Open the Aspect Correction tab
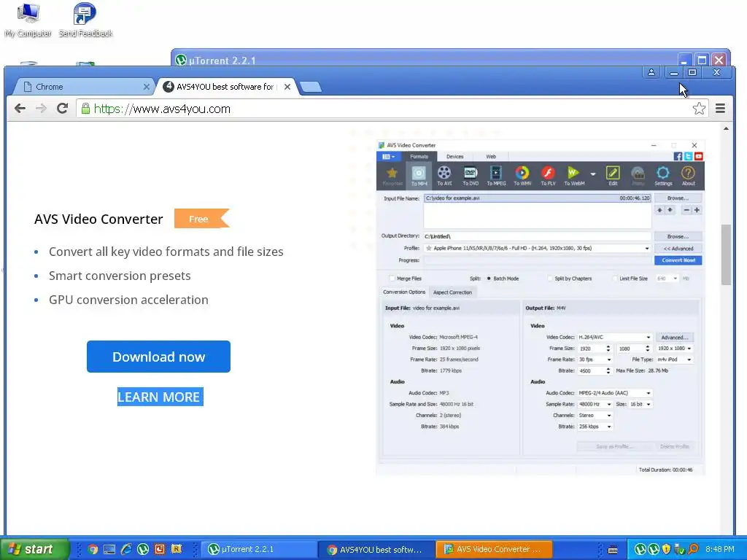Image resolution: width=747 pixels, height=560 pixels. (x=452, y=292)
